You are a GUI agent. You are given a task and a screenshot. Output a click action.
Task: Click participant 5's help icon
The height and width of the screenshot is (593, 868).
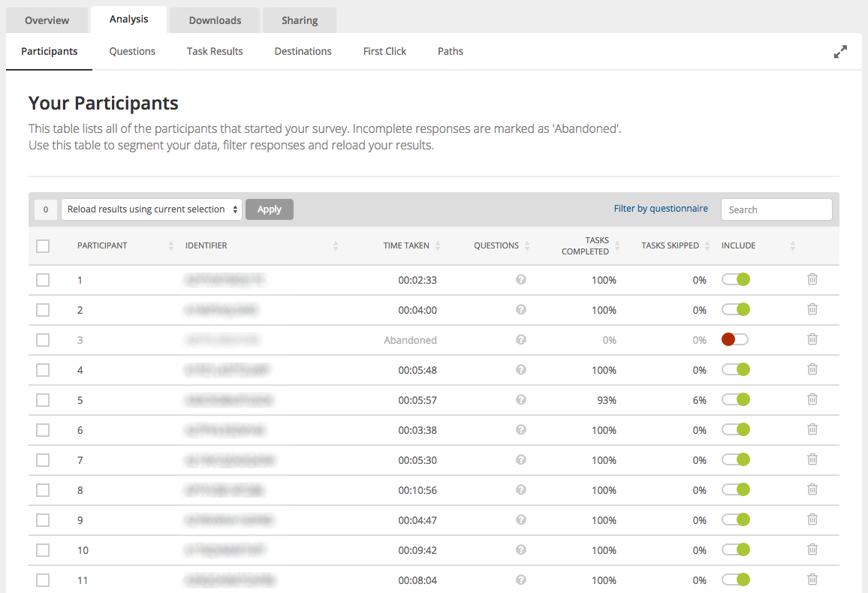click(x=520, y=399)
